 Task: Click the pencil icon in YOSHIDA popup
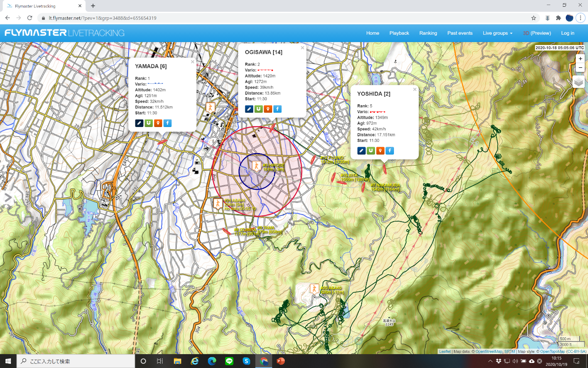click(361, 151)
